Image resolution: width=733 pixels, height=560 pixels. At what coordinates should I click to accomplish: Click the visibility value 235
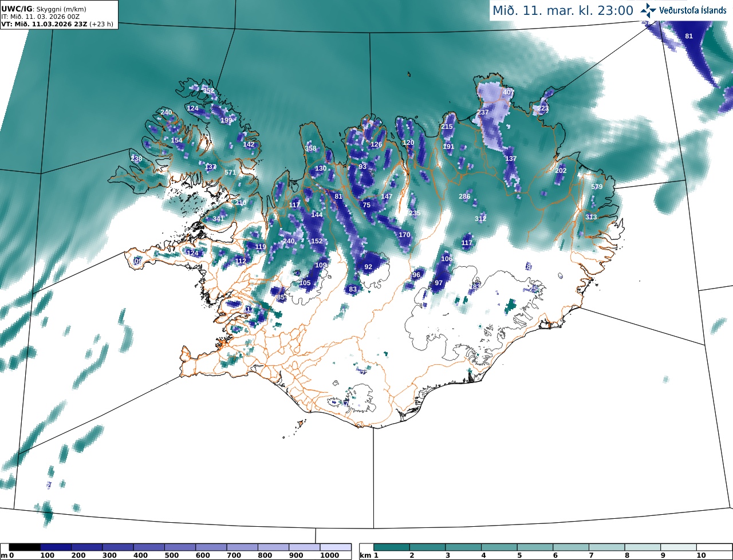(415, 213)
